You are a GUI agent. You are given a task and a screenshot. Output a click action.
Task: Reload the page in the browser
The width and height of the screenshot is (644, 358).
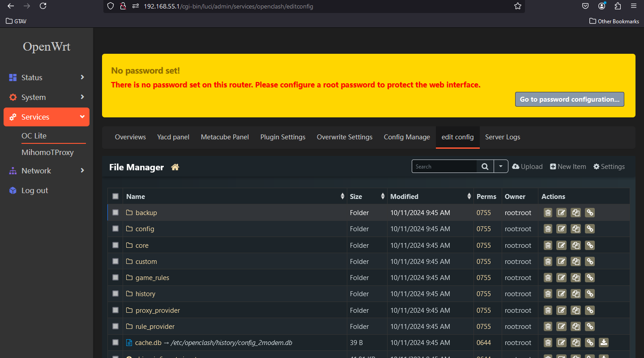pyautogui.click(x=43, y=6)
